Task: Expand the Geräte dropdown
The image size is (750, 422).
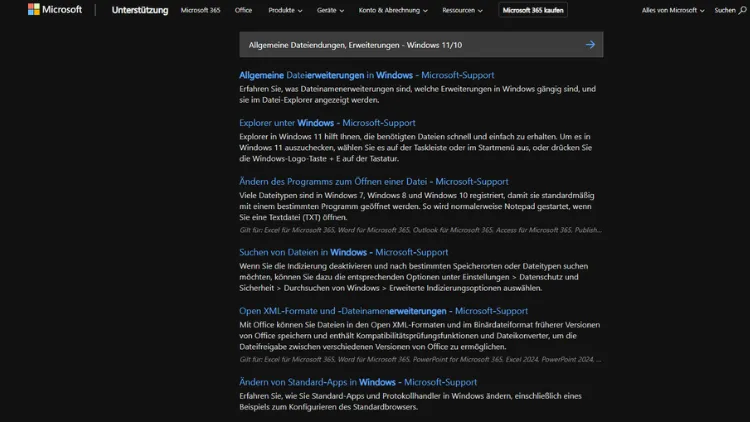Action: [330, 10]
